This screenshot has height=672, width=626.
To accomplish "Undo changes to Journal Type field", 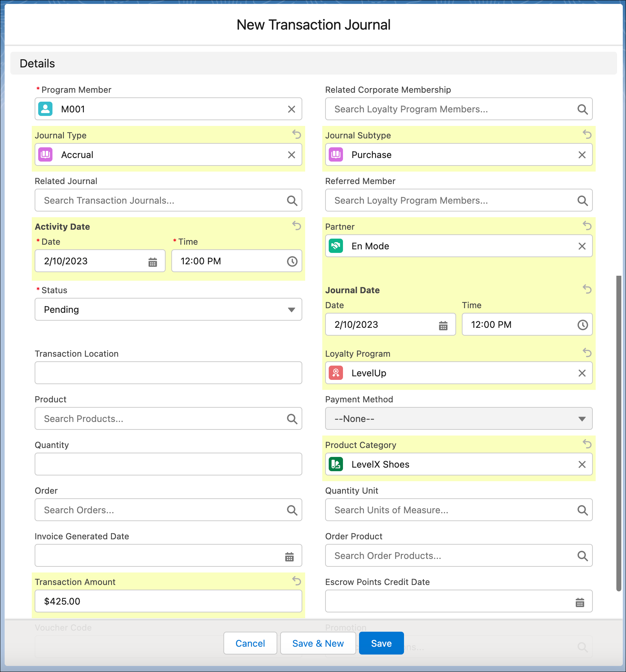I will [x=297, y=134].
